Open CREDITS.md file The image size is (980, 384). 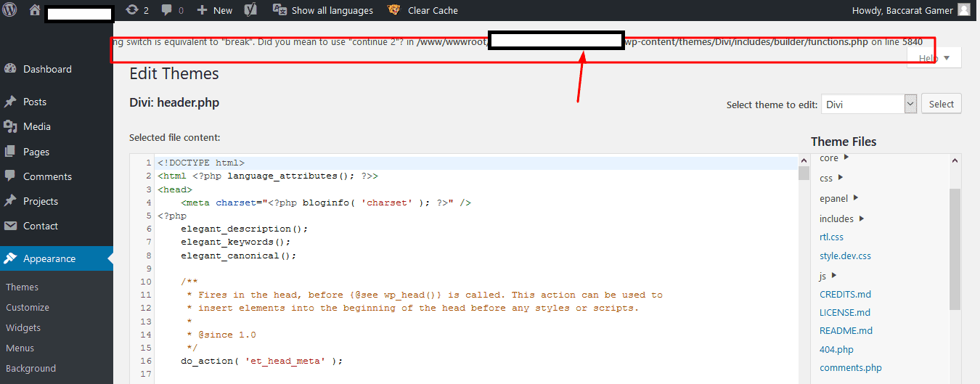tap(845, 294)
